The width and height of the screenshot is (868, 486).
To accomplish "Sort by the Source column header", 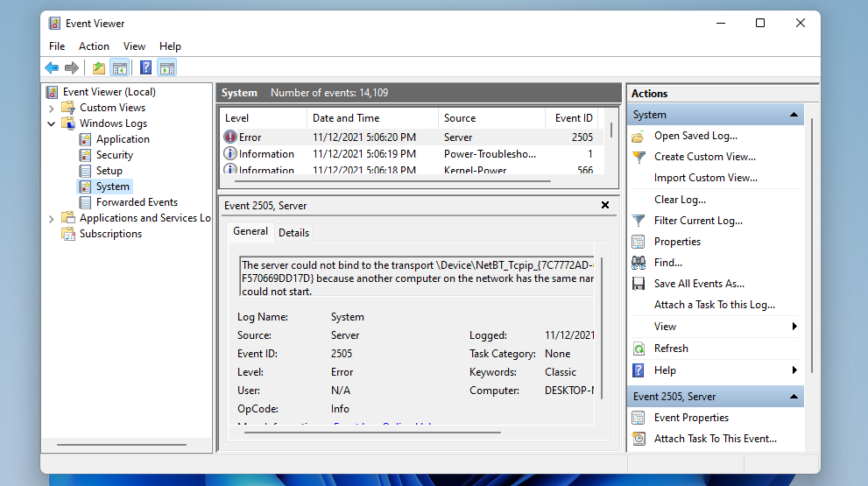I will pos(491,118).
